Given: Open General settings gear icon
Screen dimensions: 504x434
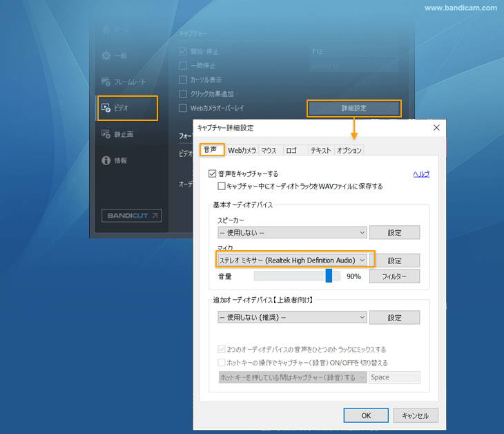Looking at the screenshot, I should pos(106,56).
